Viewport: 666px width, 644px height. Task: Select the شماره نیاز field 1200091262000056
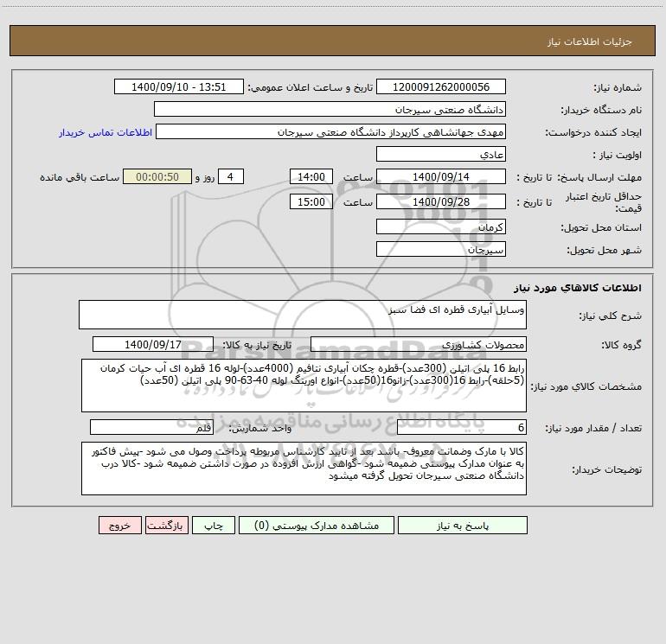[x=441, y=86]
